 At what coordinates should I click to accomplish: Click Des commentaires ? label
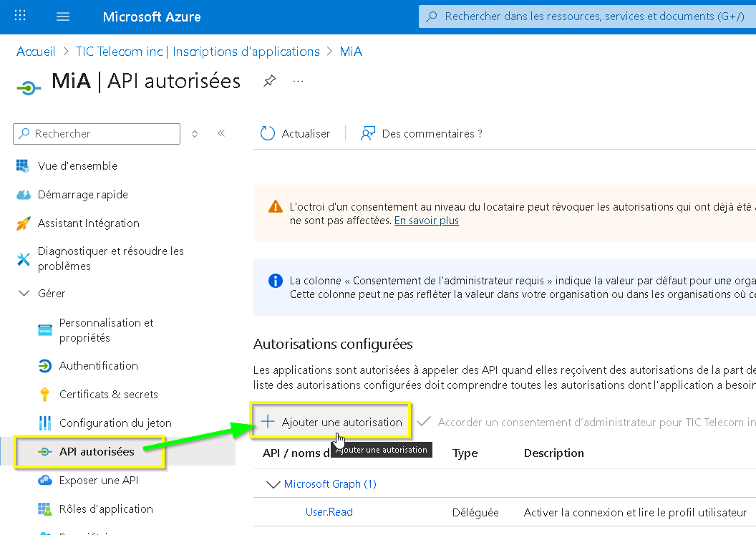(432, 134)
